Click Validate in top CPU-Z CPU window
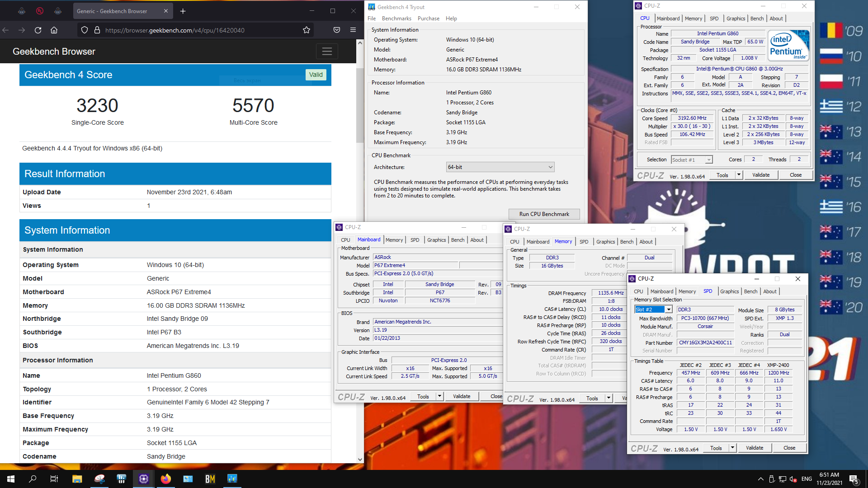Image resolution: width=868 pixels, height=488 pixels. [x=761, y=175]
